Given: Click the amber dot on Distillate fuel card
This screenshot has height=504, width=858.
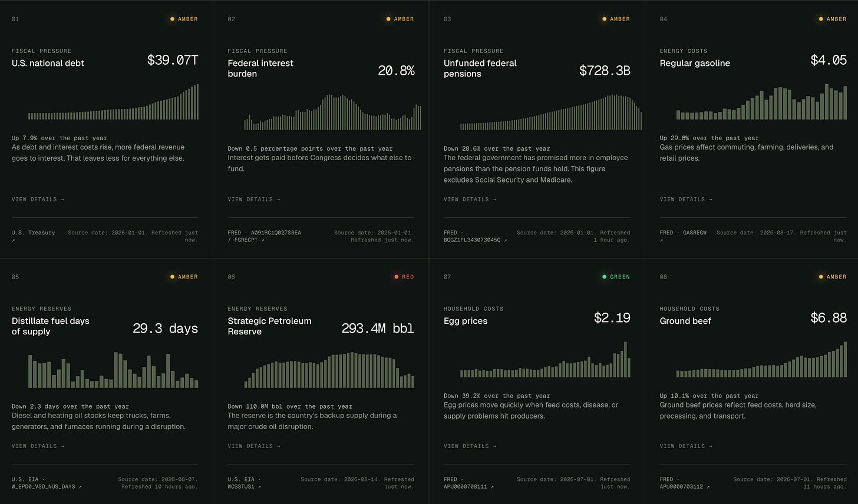Looking at the screenshot, I should (172, 277).
